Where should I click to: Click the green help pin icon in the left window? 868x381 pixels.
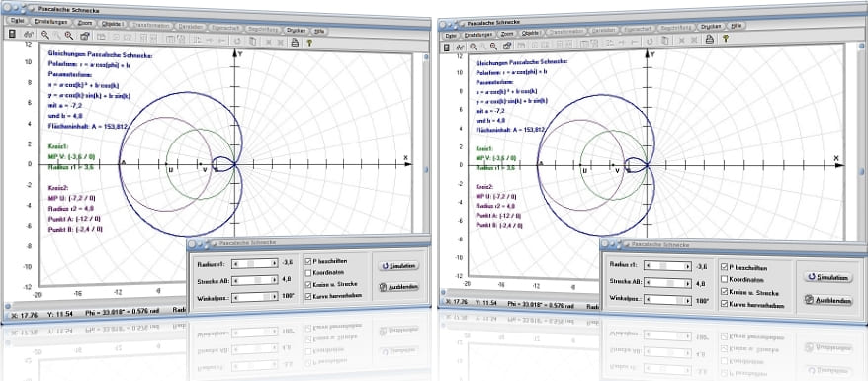click(309, 43)
